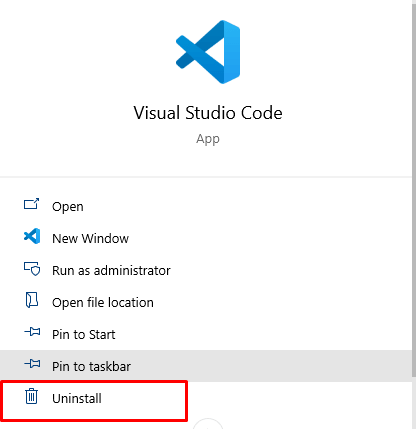Click the shield icon for Run as administrator
Viewport: 416px width, 429px height.
(32, 269)
